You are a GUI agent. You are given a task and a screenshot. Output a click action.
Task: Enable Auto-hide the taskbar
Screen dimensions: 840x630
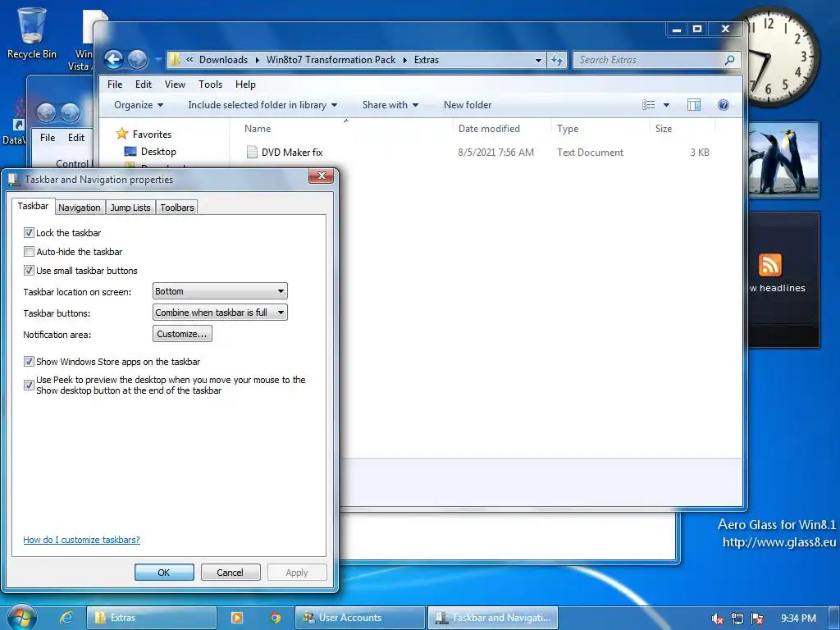click(29, 251)
